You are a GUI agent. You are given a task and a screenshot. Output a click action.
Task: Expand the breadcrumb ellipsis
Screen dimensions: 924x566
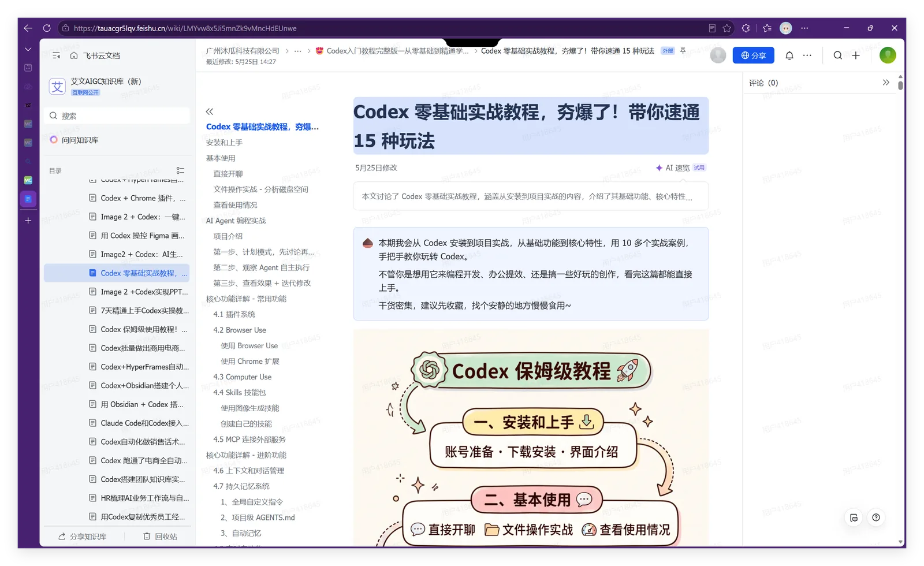click(x=297, y=51)
